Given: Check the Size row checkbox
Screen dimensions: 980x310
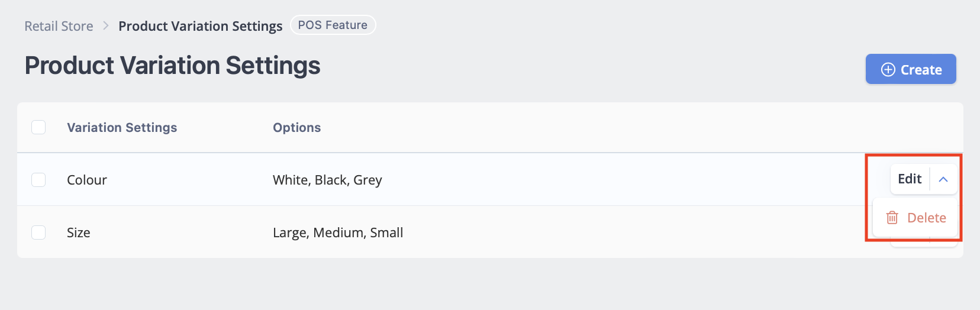Looking at the screenshot, I should pos(38,233).
